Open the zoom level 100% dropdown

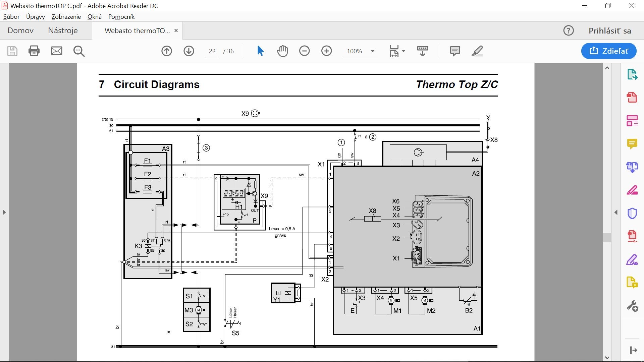point(372,51)
